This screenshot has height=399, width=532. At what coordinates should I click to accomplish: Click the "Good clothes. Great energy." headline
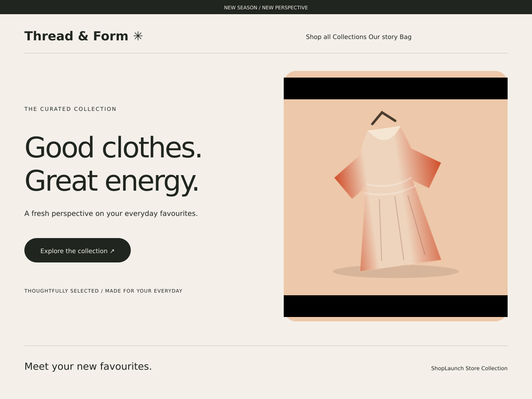[x=113, y=164]
